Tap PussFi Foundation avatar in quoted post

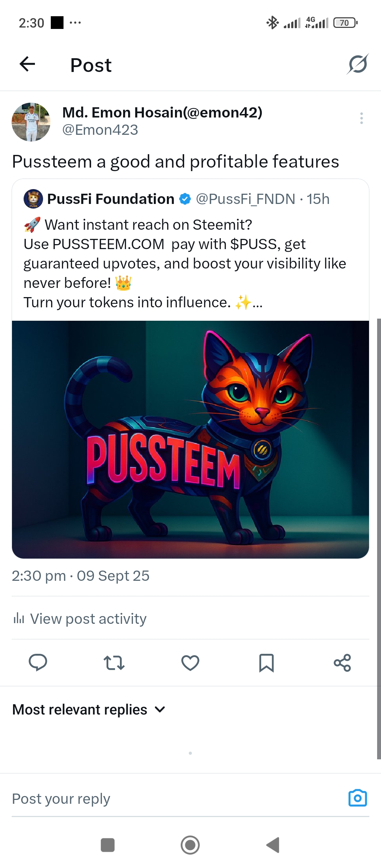coord(33,199)
